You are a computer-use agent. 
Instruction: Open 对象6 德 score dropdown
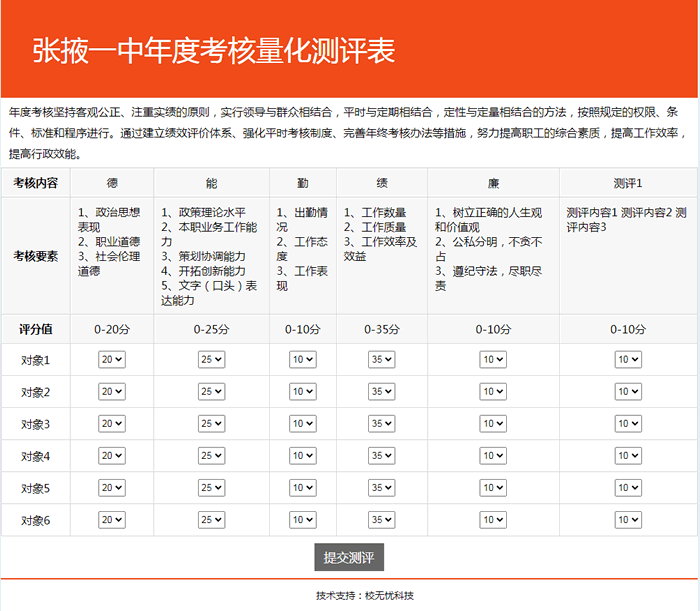(x=111, y=520)
